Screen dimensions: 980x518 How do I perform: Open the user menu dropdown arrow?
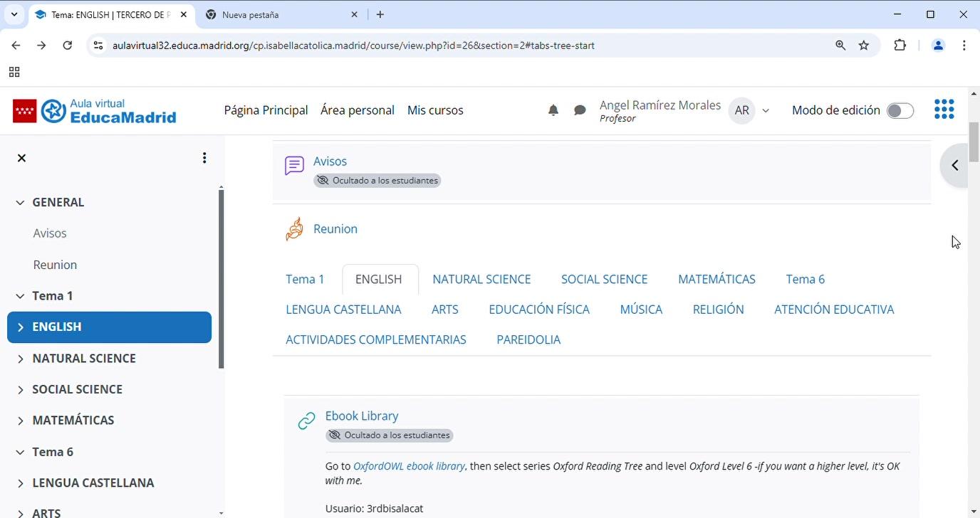[x=766, y=110]
